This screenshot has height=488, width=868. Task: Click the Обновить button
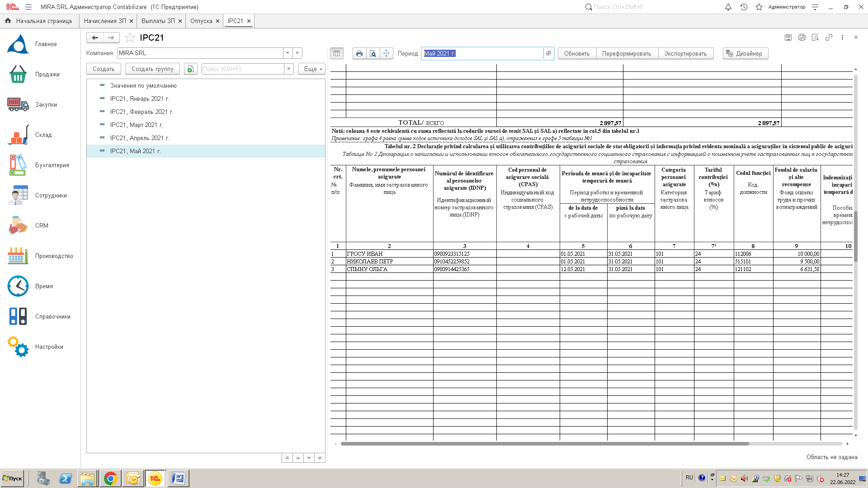pyautogui.click(x=576, y=53)
